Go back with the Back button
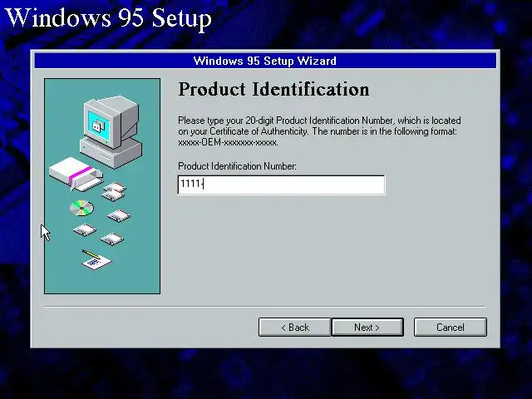This screenshot has height=399, width=532. [x=294, y=327]
